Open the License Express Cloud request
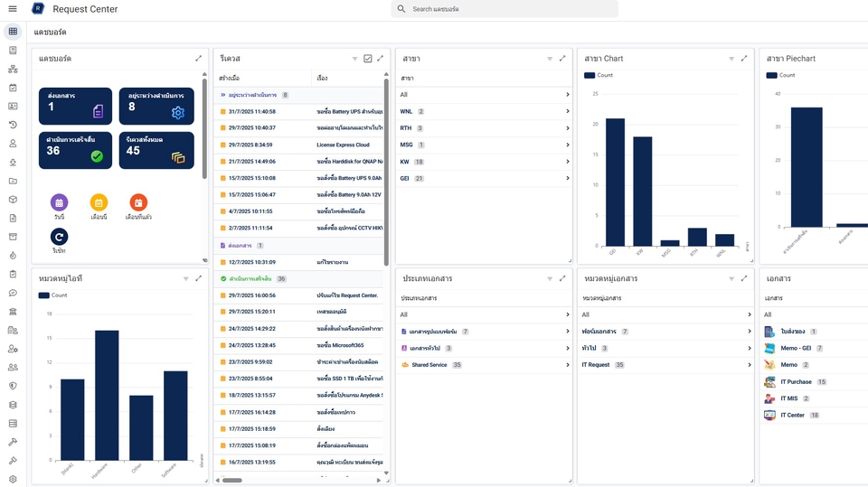868x487 pixels. pos(343,145)
